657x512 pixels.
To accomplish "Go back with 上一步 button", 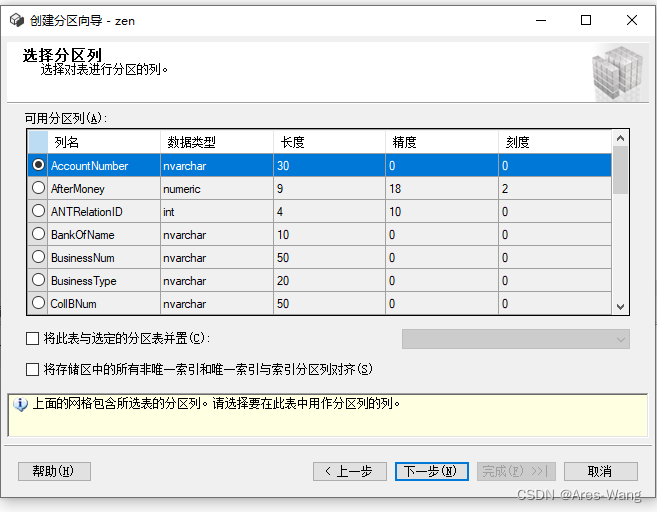I will (x=349, y=471).
